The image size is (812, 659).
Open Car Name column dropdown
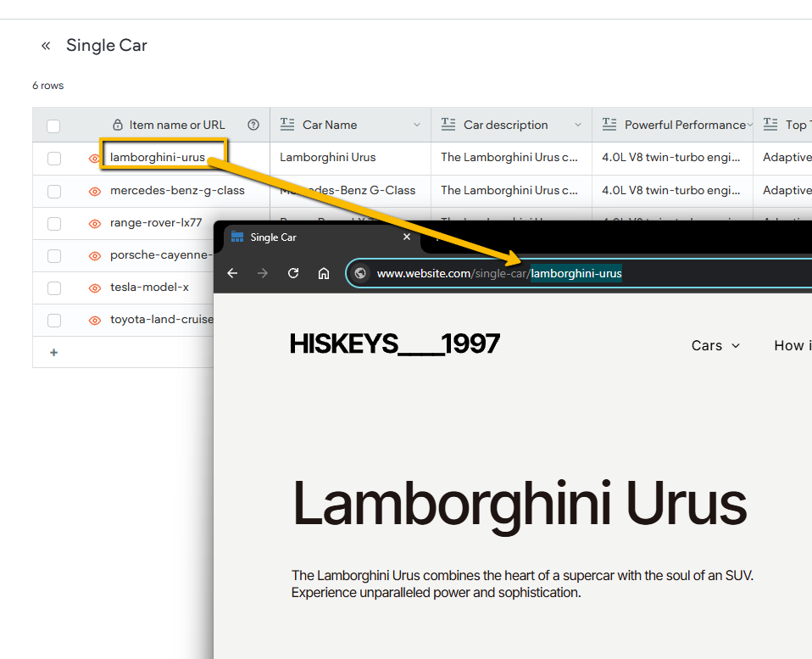coord(417,125)
